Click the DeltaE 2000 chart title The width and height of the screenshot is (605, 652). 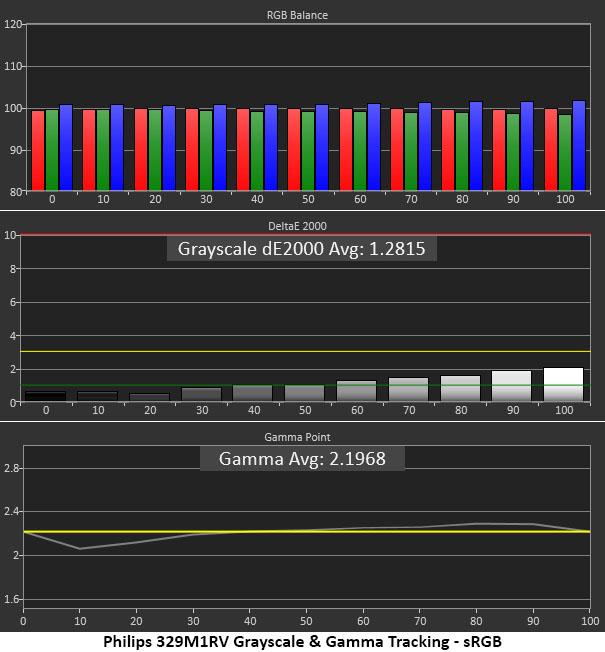(x=297, y=226)
